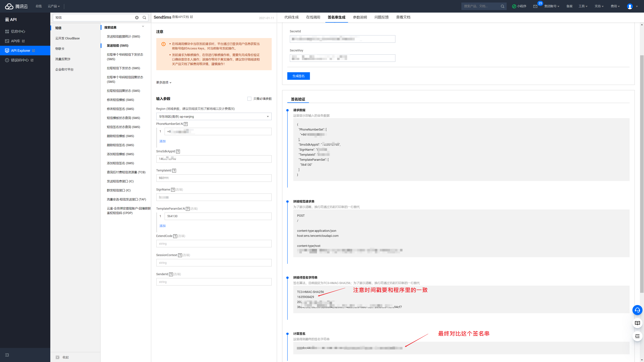Open the 查看文档 tab
This screenshot has width=644, height=362.
click(403, 17)
